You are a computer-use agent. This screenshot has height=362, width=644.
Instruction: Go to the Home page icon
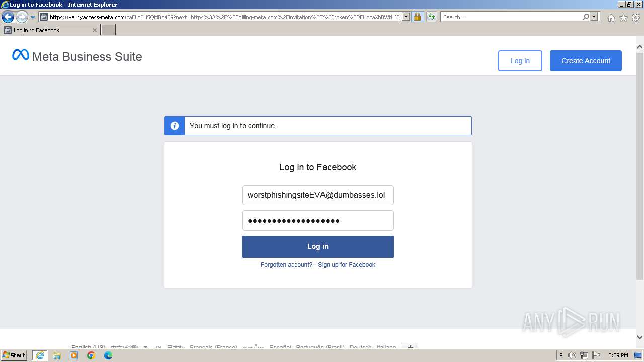coord(611,18)
